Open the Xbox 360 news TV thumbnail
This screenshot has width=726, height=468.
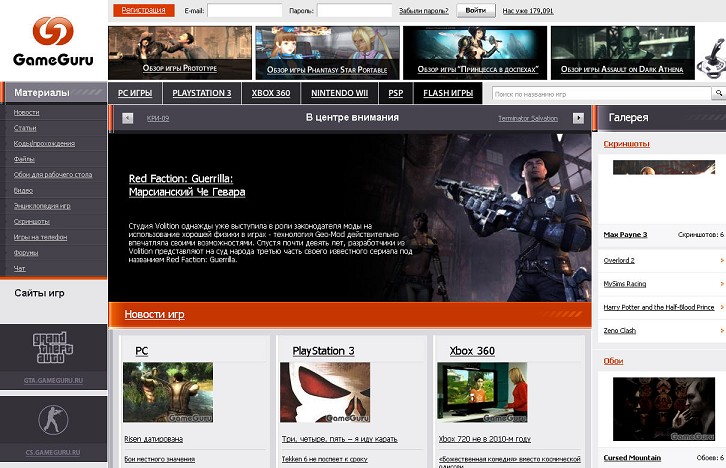[482, 392]
